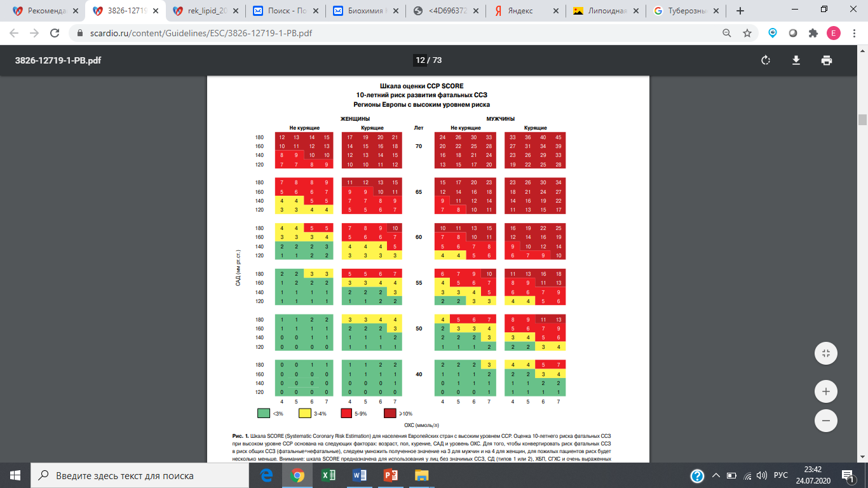
Task: Click the site lock icon
Action: [79, 33]
